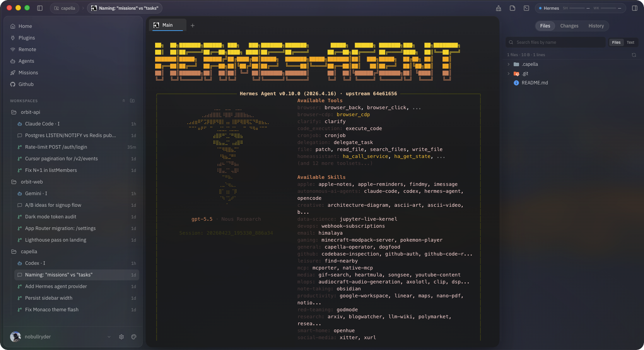Collapse all workspaces with double-chevron icon
The image size is (644, 350).
tap(124, 101)
